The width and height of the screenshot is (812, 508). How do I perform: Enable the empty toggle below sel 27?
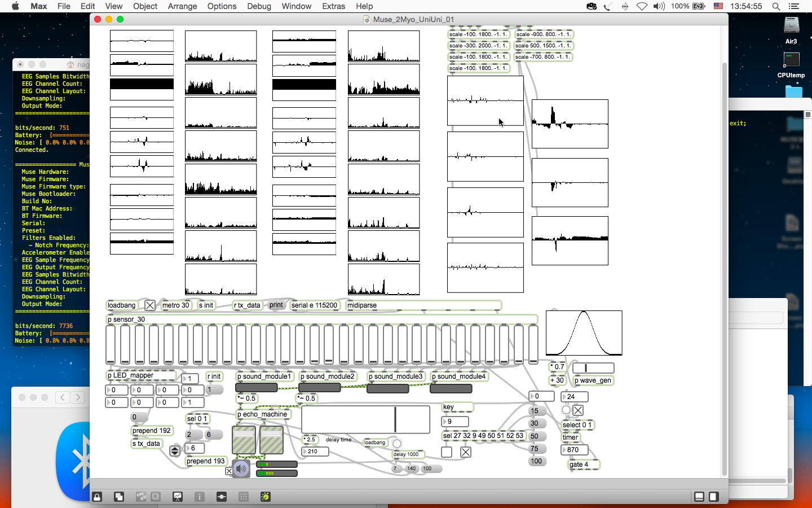pyautogui.click(x=447, y=452)
